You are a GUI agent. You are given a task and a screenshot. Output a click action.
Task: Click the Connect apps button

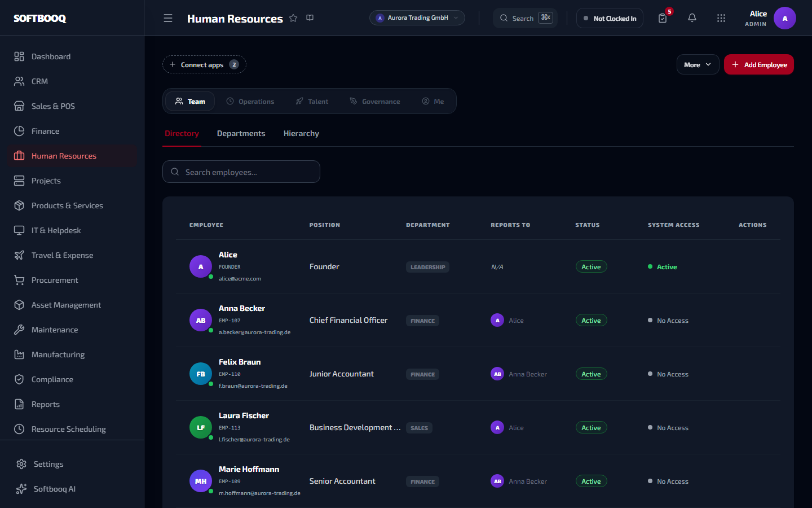[x=204, y=64]
